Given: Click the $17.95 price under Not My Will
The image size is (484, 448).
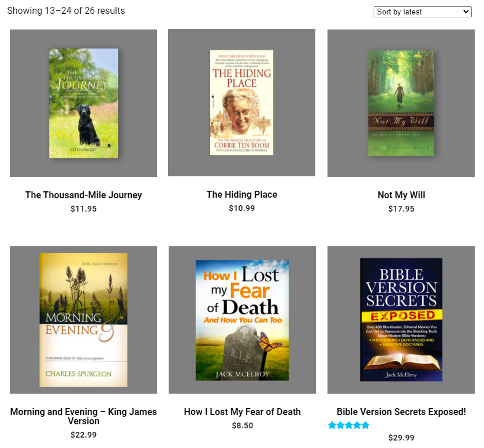Looking at the screenshot, I should [x=401, y=209].
